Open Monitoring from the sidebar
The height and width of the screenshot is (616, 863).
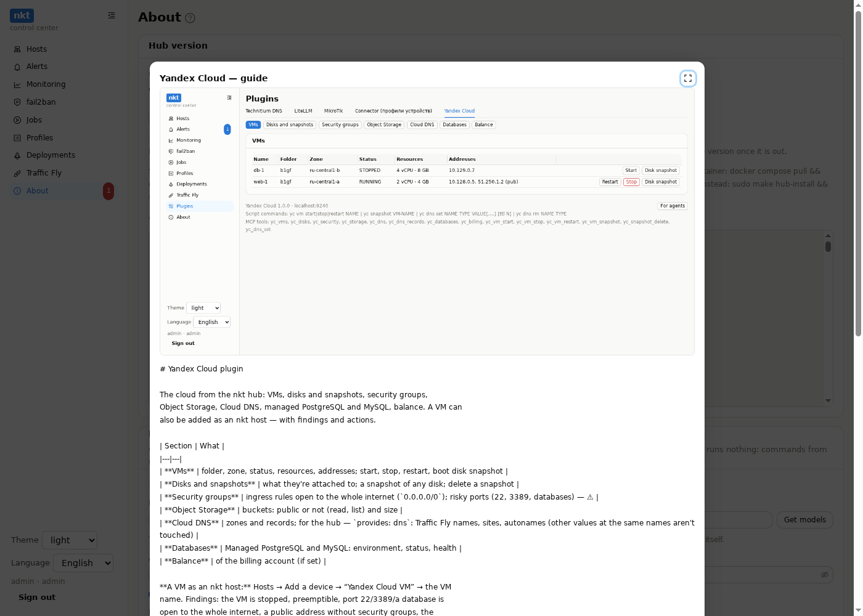pyautogui.click(x=63, y=84)
